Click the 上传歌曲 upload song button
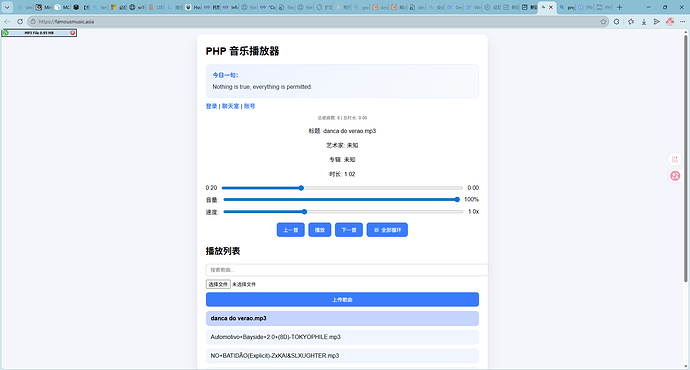Image resolution: width=690 pixels, height=370 pixels. (342, 300)
